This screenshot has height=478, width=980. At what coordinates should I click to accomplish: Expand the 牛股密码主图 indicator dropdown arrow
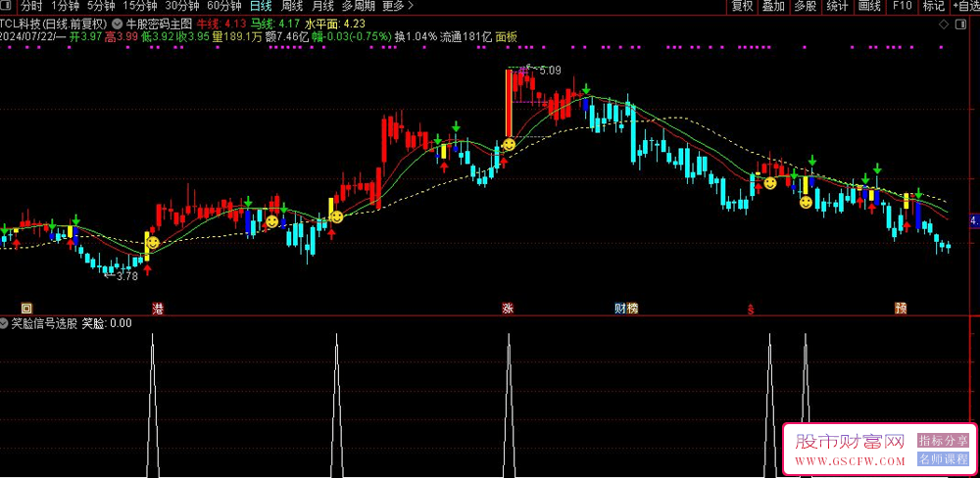[x=119, y=23]
